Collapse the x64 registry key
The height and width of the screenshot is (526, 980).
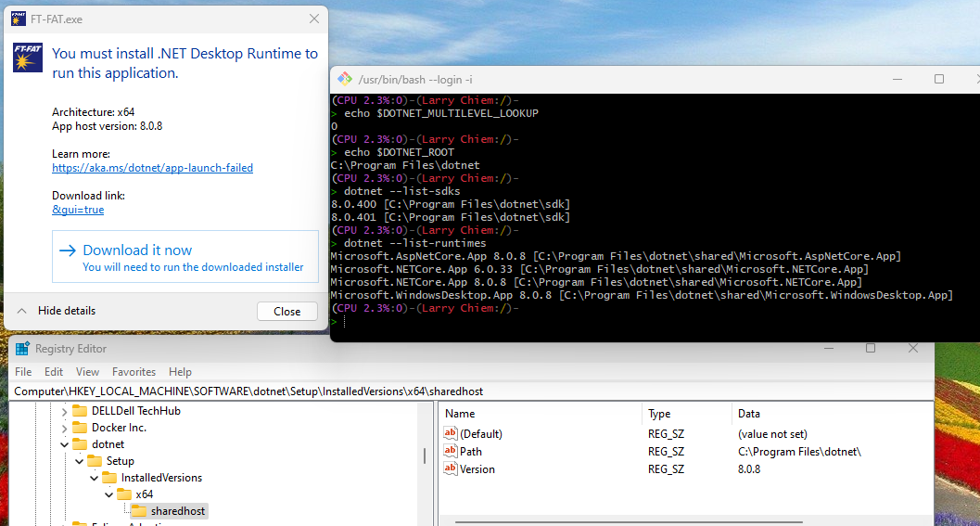pos(108,494)
